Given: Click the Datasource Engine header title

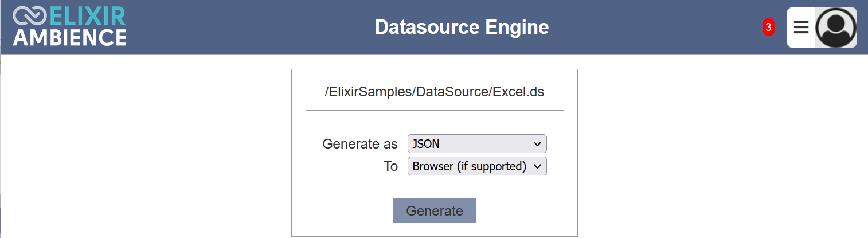Looking at the screenshot, I should pos(462,27).
